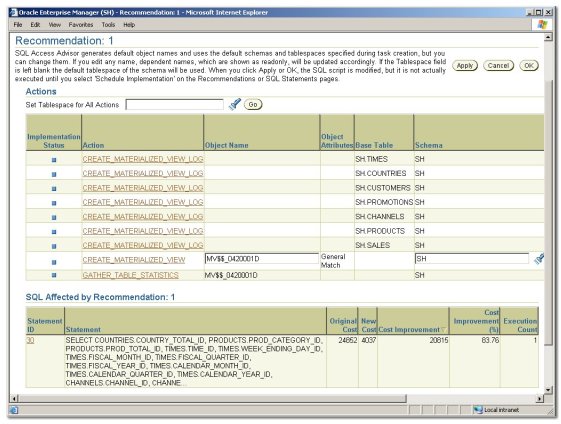561x424 pixels.
Task: Open CREATE_MATERIALIZED_VIEW_LOG link for SH.CUSTOMERS
Action: pos(143,187)
